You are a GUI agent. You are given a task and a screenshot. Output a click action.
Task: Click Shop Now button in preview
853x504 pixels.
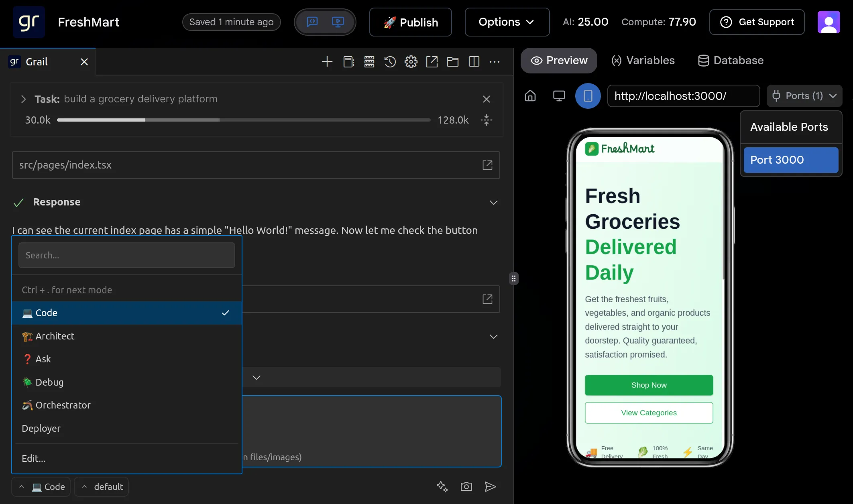[649, 385]
